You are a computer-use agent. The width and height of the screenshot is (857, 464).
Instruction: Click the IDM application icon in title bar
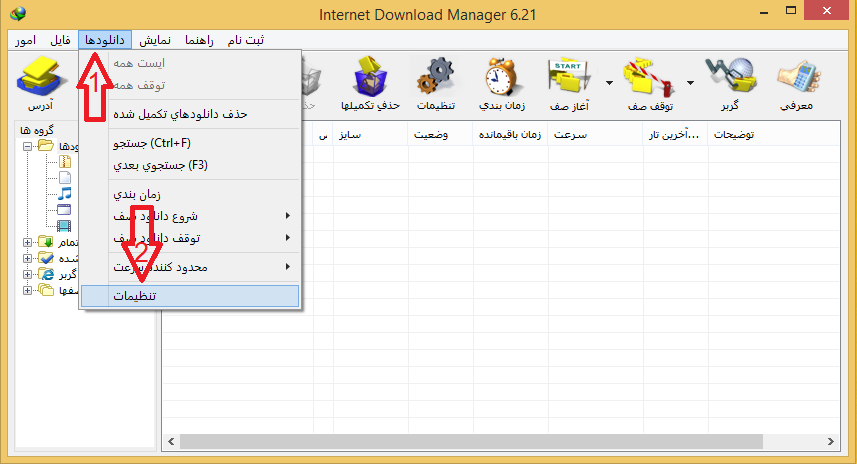point(17,14)
